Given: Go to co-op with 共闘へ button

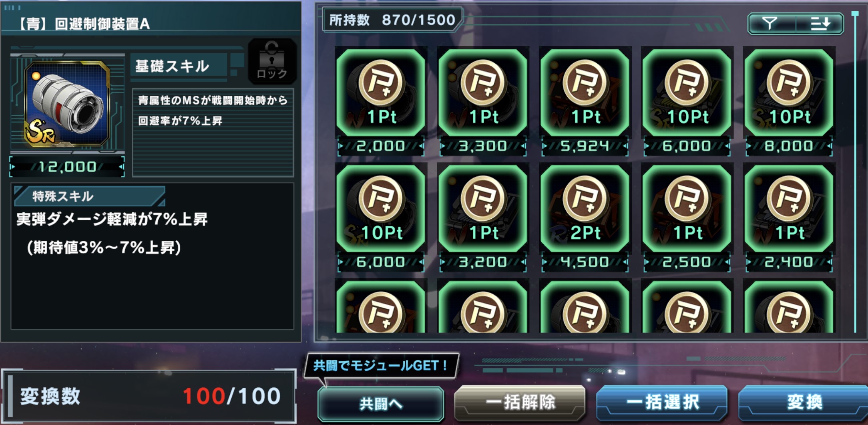Looking at the screenshot, I should [381, 404].
